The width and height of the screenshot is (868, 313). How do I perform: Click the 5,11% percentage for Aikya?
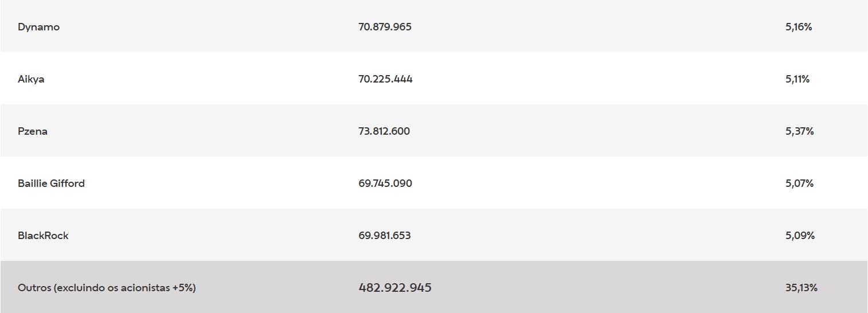coord(797,79)
